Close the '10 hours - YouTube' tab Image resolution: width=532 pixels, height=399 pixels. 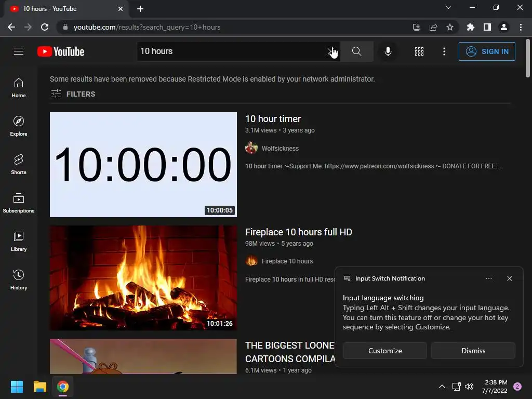(121, 9)
